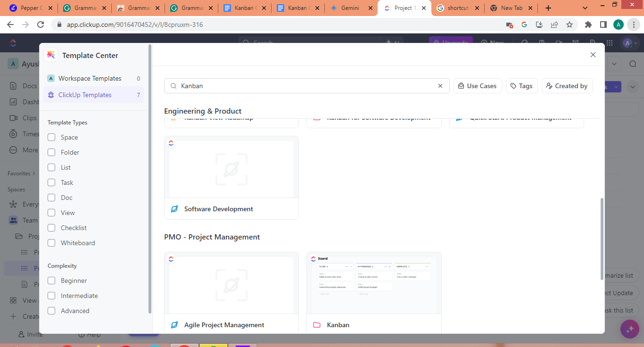Switch to the Pepper browser tab
Screen dimensions: 644x347
coord(31,8)
